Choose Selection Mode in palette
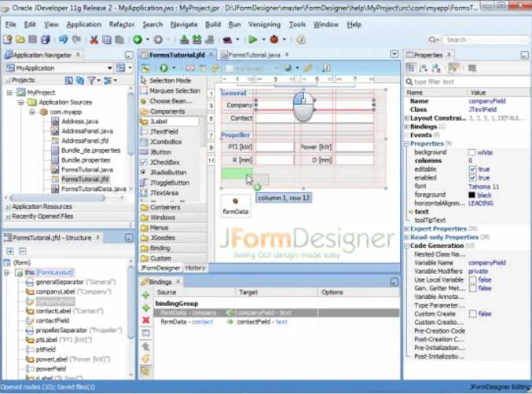Image resolution: width=532 pixels, height=394 pixels. (x=171, y=80)
